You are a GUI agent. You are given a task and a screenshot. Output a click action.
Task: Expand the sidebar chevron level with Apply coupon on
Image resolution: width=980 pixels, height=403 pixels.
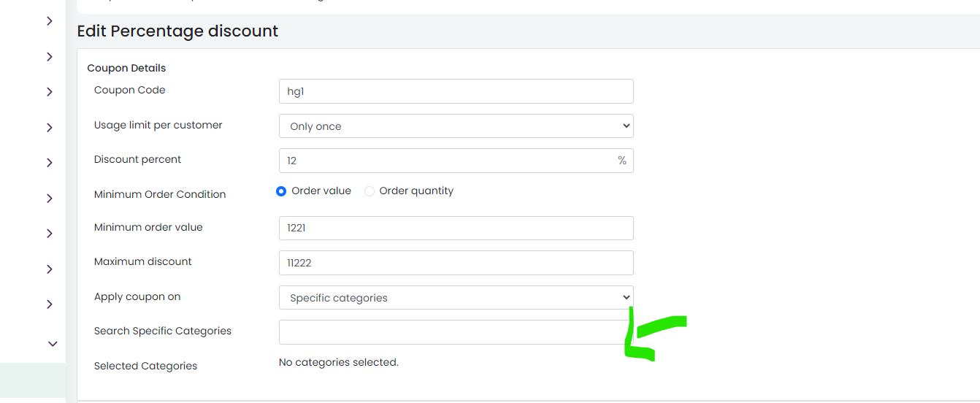[x=50, y=304]
